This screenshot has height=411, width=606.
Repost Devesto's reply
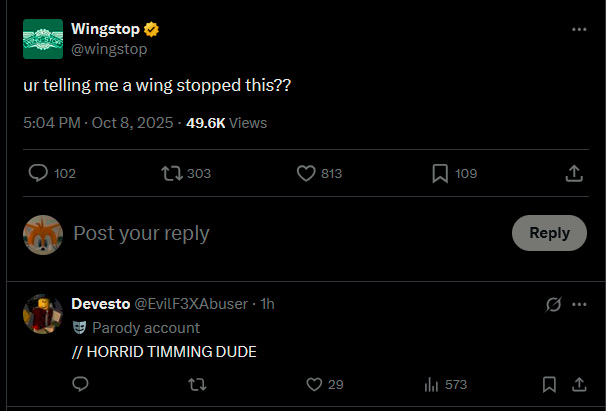[196, 384]
